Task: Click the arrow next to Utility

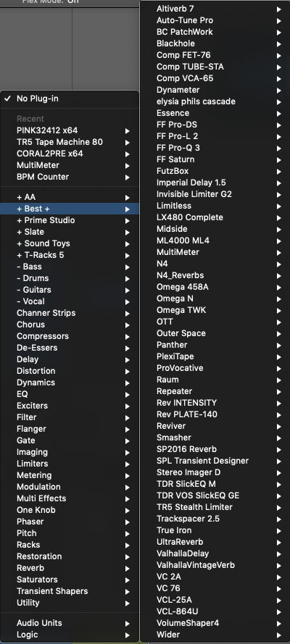Action: point(128,603)
